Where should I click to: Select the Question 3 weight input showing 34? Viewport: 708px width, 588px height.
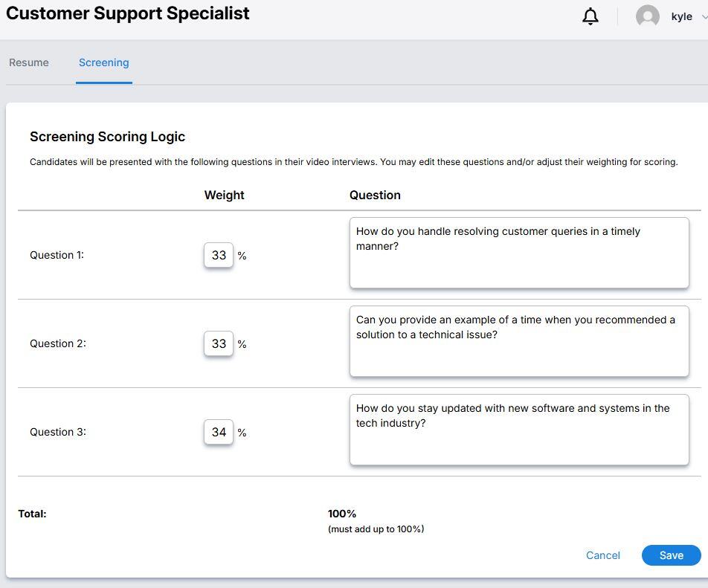click(x=219, y=432)
